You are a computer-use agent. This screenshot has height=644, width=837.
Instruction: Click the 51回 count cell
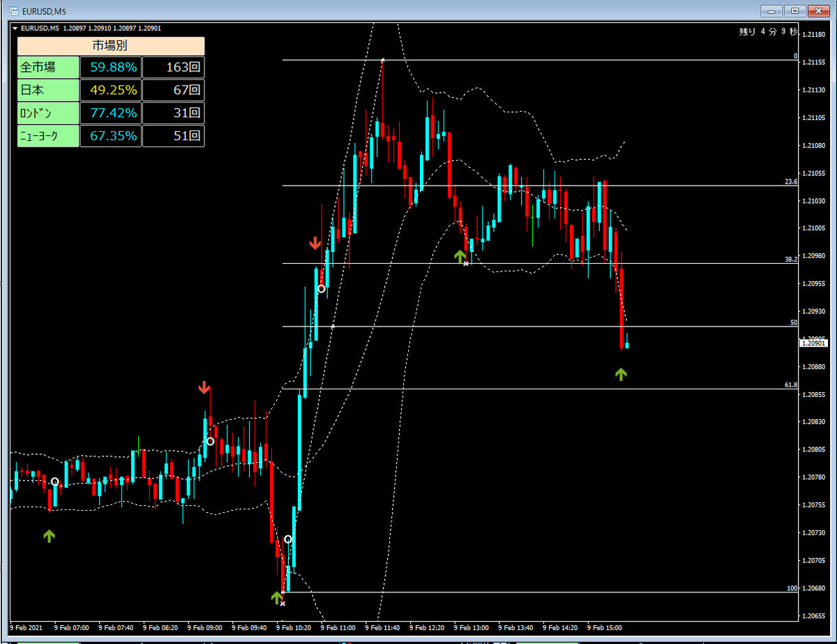point(174,135)
